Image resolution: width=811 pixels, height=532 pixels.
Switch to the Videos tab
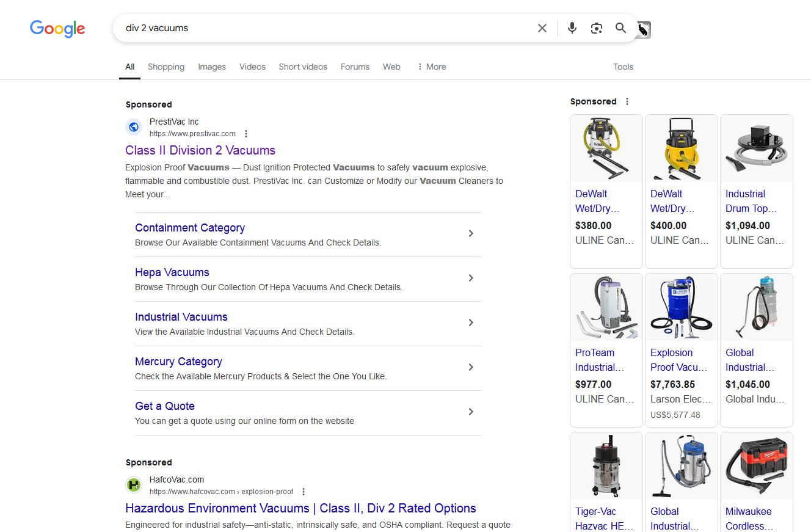[252, 67]
